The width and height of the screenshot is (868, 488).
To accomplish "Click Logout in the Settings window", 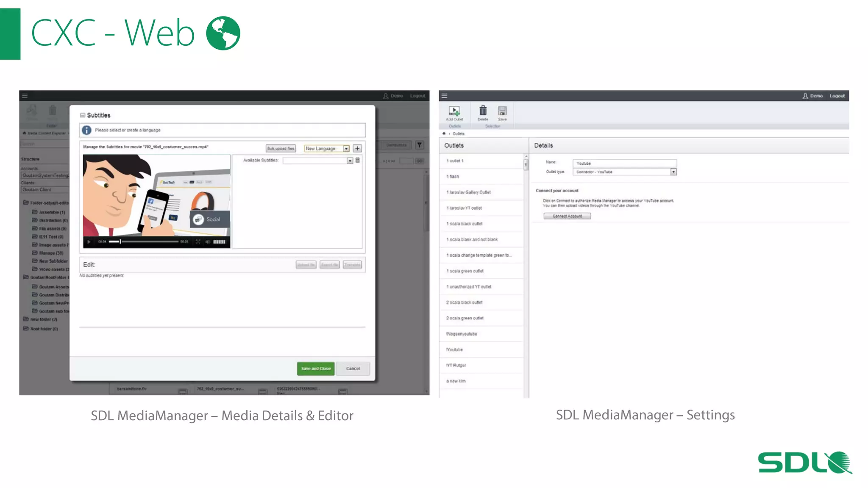I will pos(837,96).
